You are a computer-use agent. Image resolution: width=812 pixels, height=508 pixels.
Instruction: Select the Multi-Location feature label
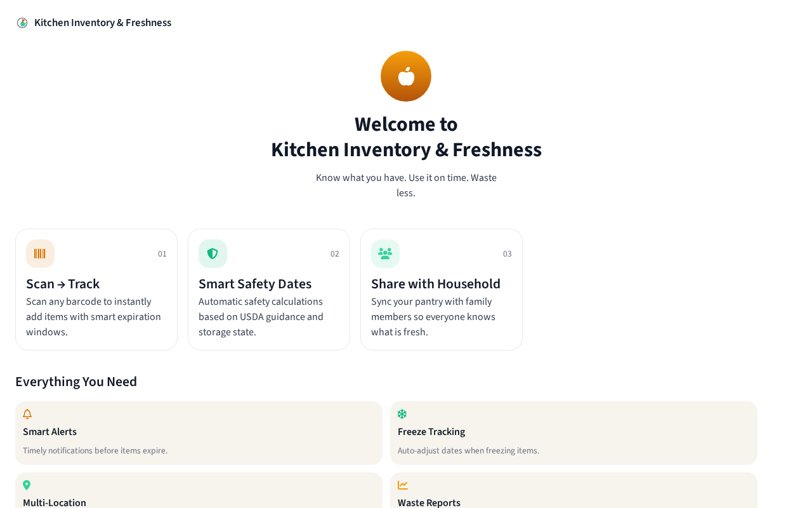point(55,502)
